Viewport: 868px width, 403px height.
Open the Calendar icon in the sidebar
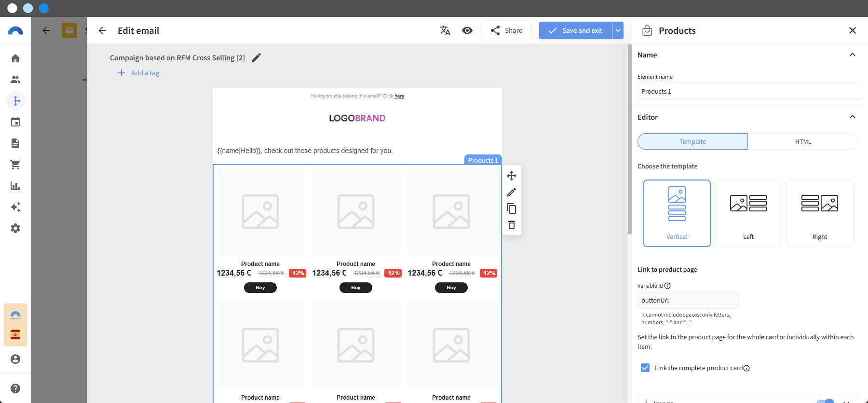[15, 122]
